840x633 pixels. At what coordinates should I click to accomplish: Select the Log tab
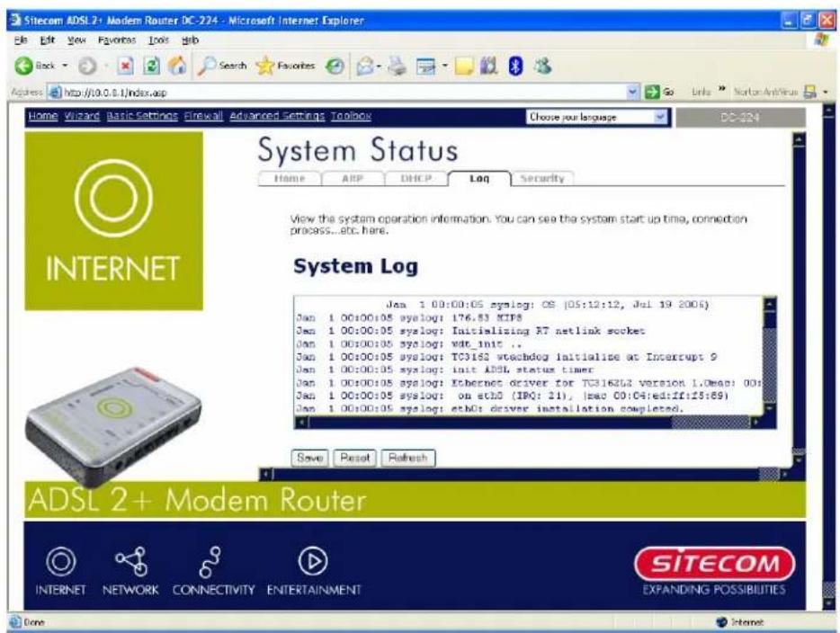(479, 178)
